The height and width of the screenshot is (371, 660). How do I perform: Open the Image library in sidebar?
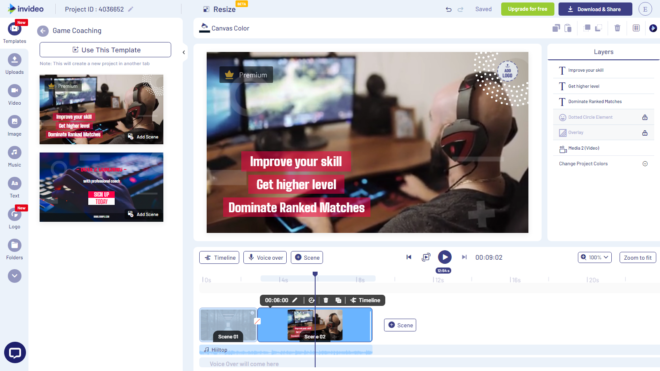click(14, 126)
